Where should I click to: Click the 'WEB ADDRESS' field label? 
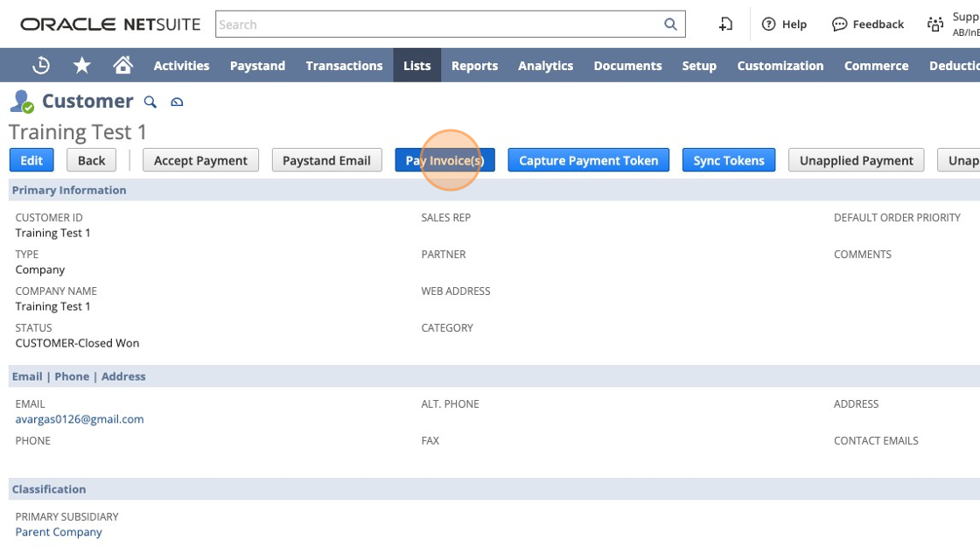tap(456, 291)
